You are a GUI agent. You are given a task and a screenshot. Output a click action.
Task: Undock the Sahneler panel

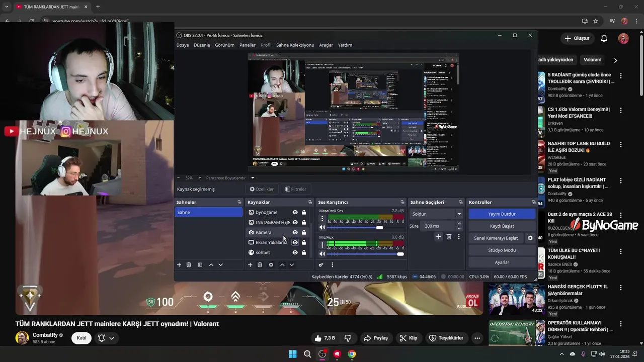[x=239, y=202]
